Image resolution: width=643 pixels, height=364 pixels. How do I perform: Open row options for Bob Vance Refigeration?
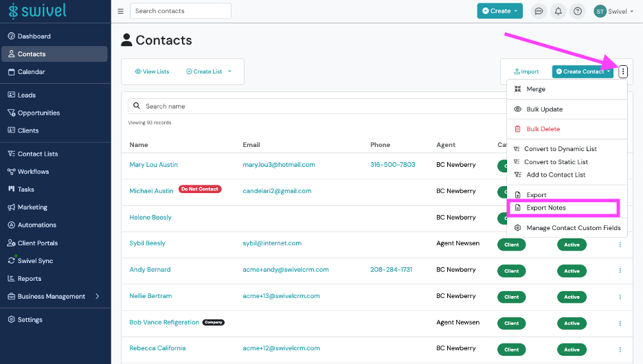click(x=620, y=323)
